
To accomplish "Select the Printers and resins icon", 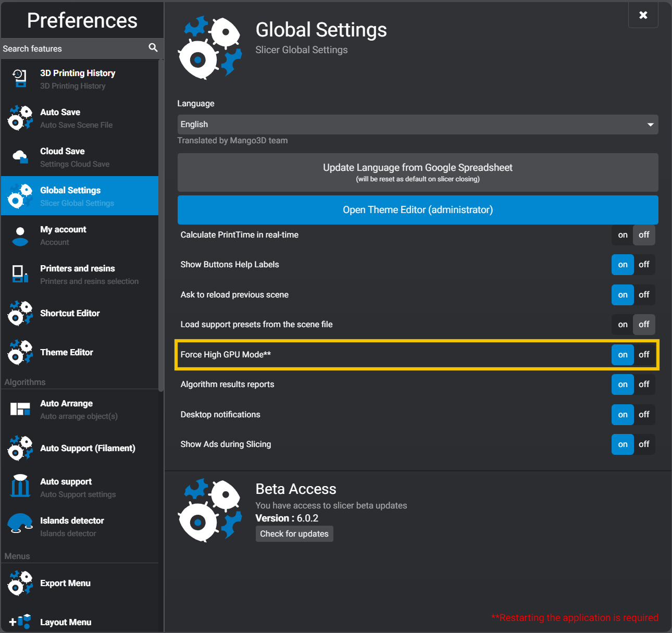I will [20, 275].
